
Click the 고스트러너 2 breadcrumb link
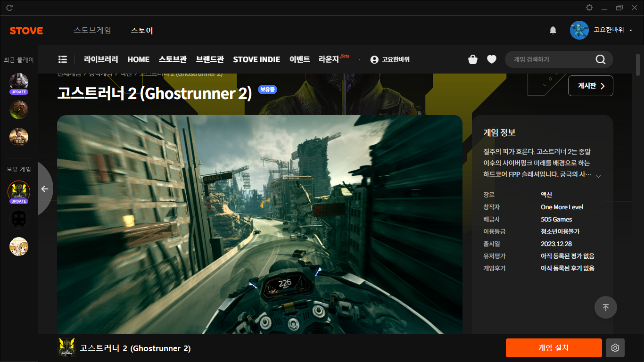coord(181,74)
